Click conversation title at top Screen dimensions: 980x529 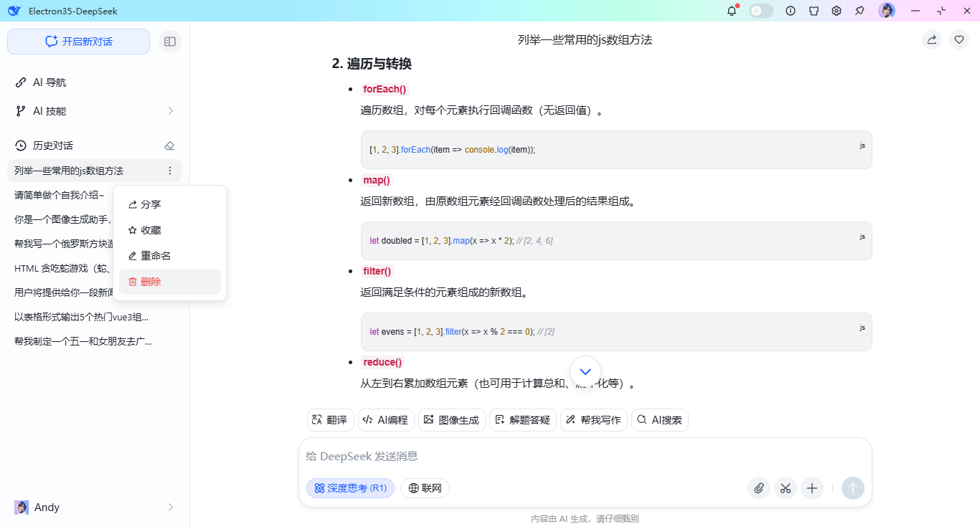pos(585,40)
